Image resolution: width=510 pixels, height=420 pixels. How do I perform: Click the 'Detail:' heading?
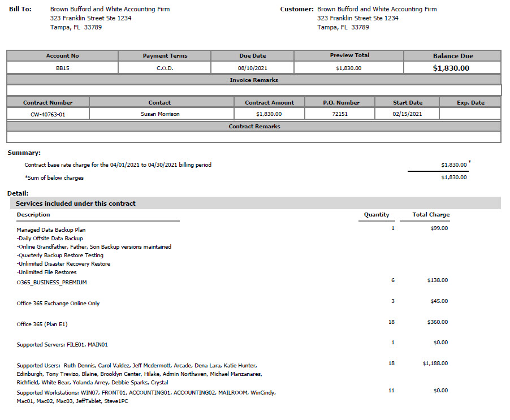(x=18, y=193)
